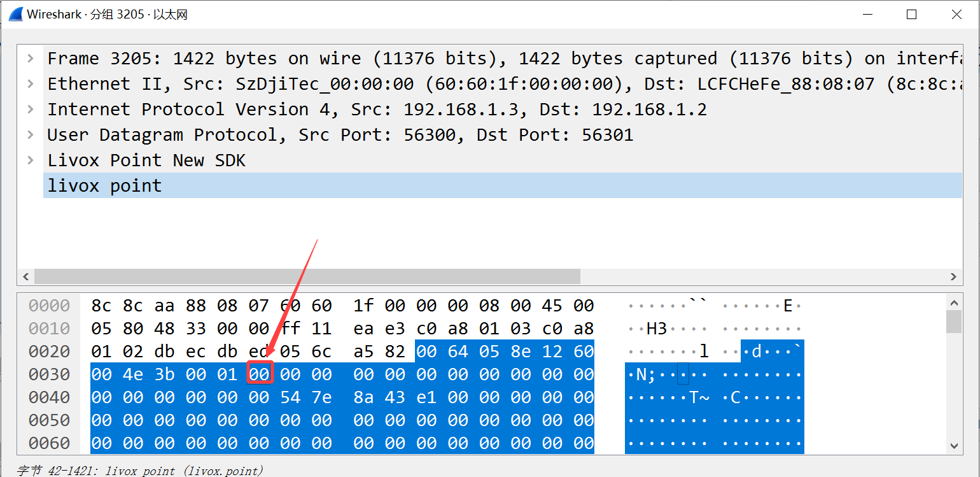Click ASCII text H3 in row 0010
This screenshot has width=980, height=477.
(656, 329)
